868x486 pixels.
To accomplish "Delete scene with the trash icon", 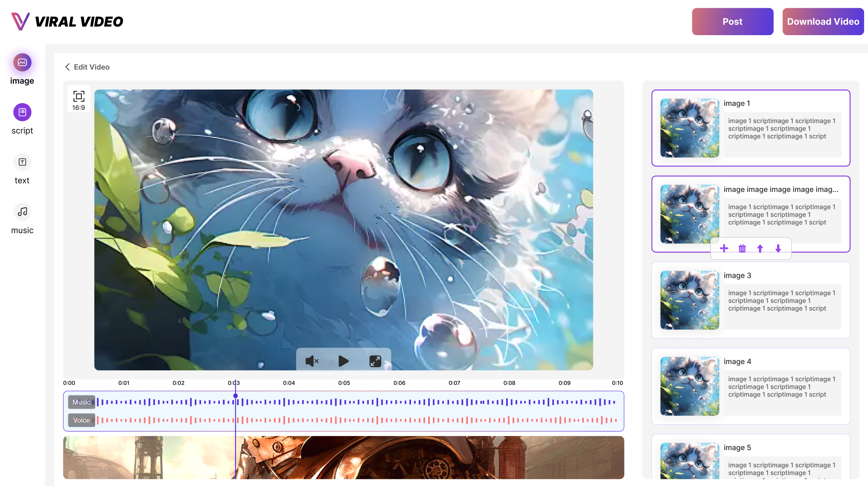I will (x=742, y=248).
